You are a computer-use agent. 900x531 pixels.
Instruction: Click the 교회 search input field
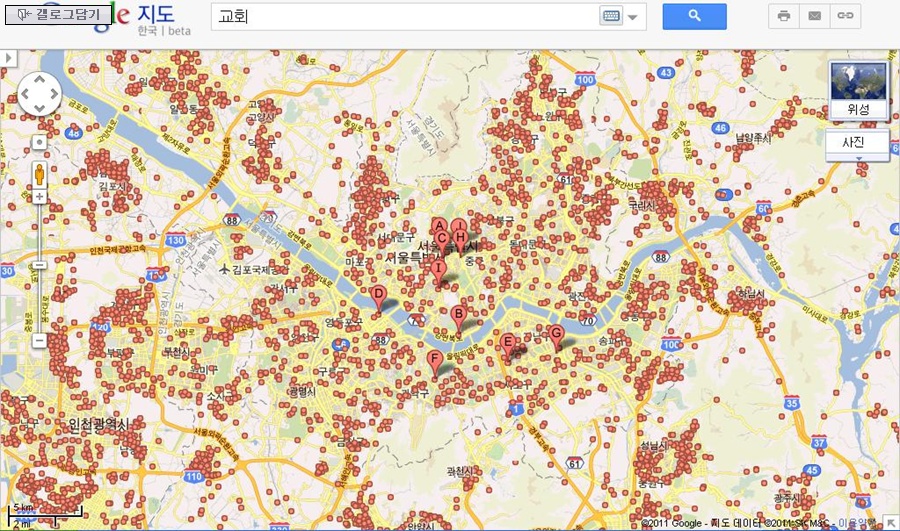(405, 16)
